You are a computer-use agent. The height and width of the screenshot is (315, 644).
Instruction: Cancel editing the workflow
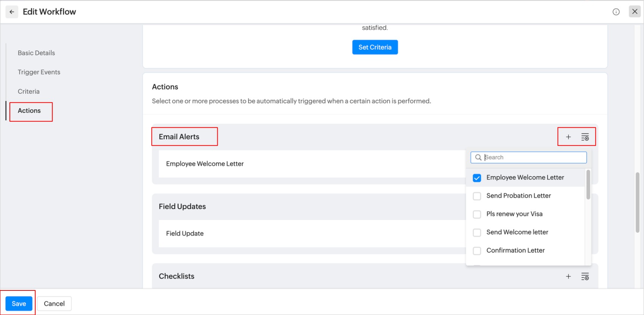(54, 304)
